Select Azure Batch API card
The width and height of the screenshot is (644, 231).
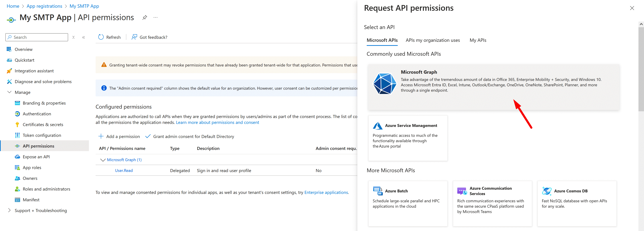pos(408,203)
